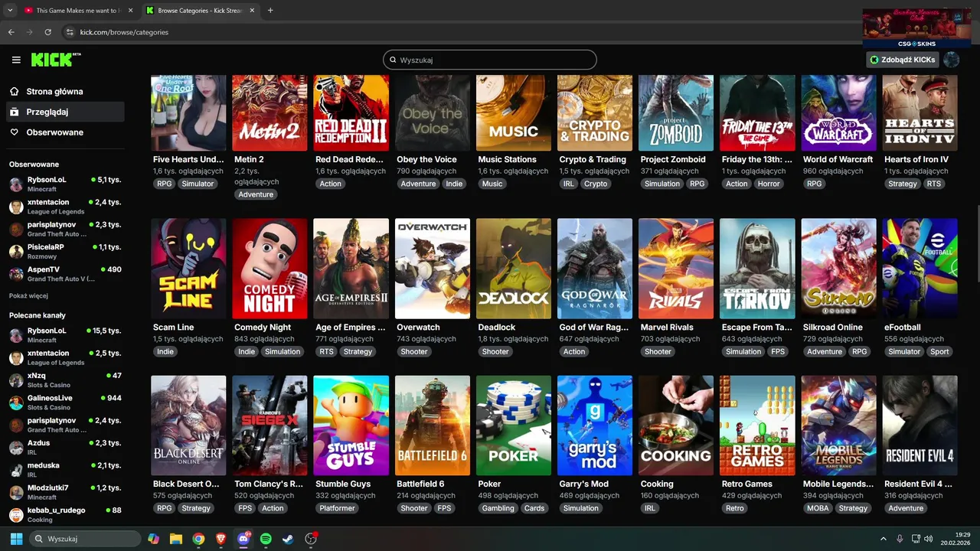Open the Escape From Tarkov cover
Image resolution: width=980 pixels, height=551 pixels.
757,269
